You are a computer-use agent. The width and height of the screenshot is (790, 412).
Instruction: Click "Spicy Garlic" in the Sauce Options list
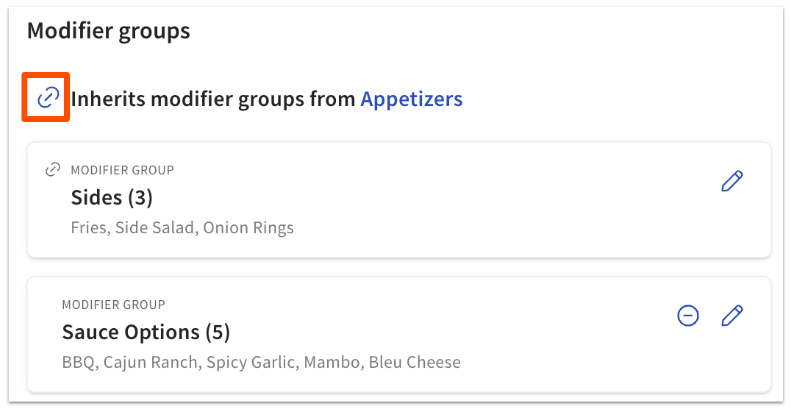tap(248, 362)
